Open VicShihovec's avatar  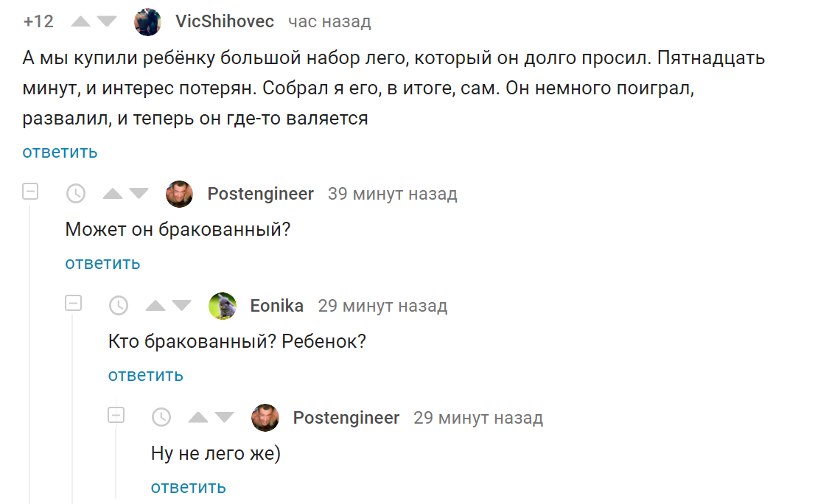tap(147, 22)
